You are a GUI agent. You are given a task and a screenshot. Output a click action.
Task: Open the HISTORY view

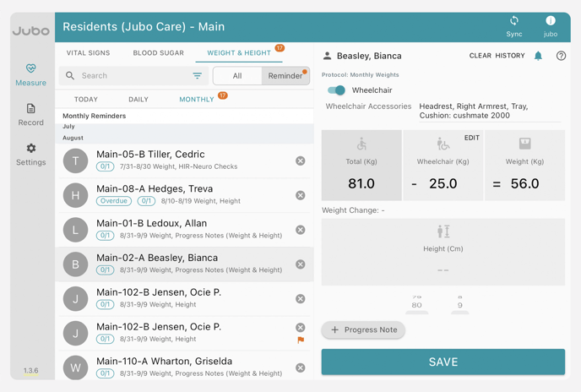click(x=510, y=56)
